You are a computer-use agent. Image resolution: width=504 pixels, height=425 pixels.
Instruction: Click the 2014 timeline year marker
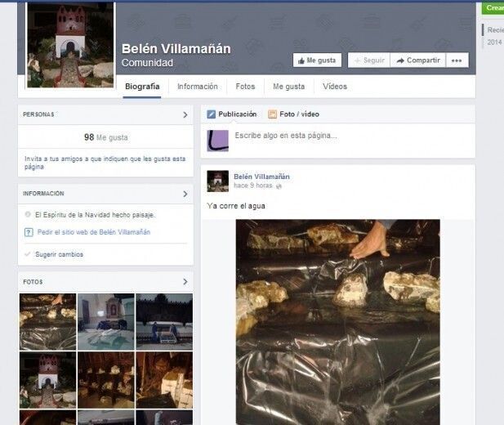click(494, 42)
